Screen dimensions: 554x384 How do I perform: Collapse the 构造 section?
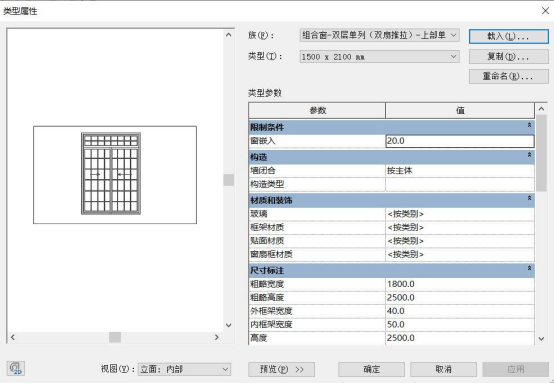click(529, 155)
